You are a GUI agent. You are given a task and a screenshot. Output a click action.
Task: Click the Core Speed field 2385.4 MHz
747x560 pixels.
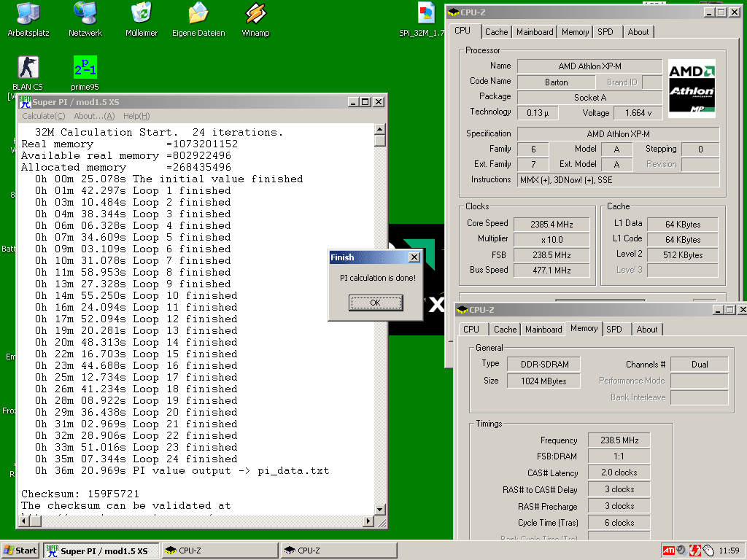click(x=551, y=225)
